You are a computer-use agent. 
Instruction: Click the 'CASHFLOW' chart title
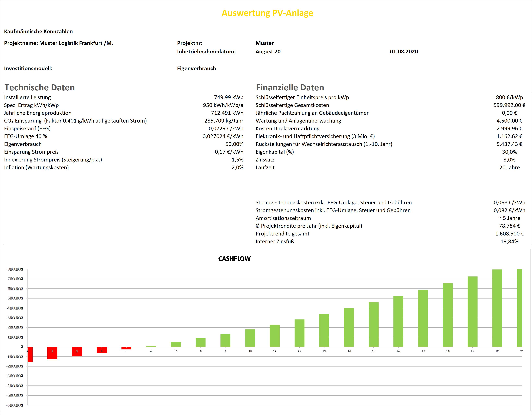[x=234, y=259]
